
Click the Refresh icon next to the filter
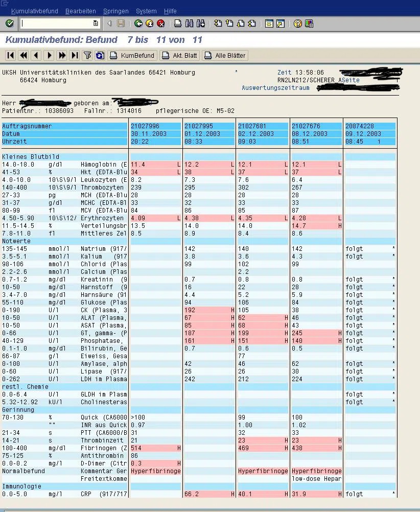tap(100, 56)
